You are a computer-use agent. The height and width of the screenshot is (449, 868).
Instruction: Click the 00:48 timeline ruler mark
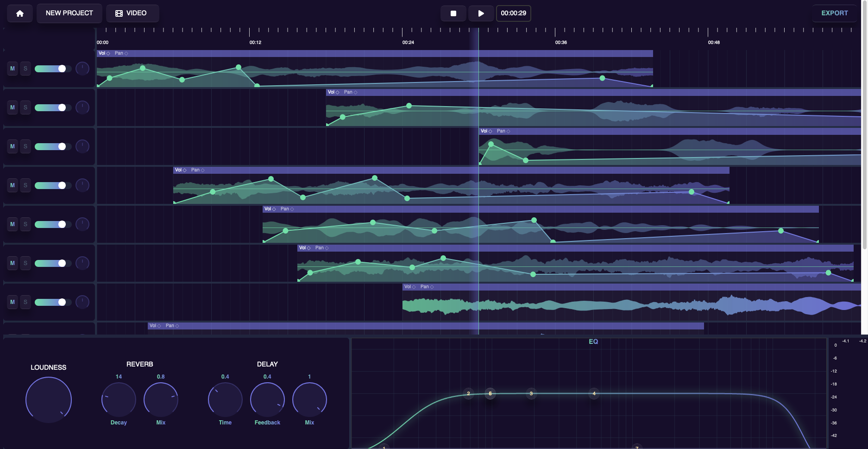714,42
